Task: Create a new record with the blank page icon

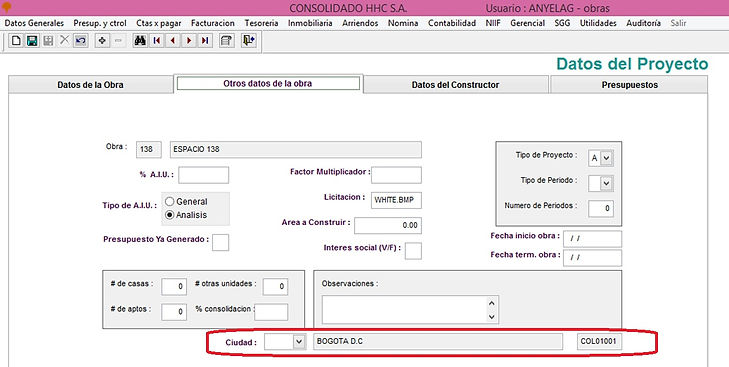Action: tap(16, 40)
